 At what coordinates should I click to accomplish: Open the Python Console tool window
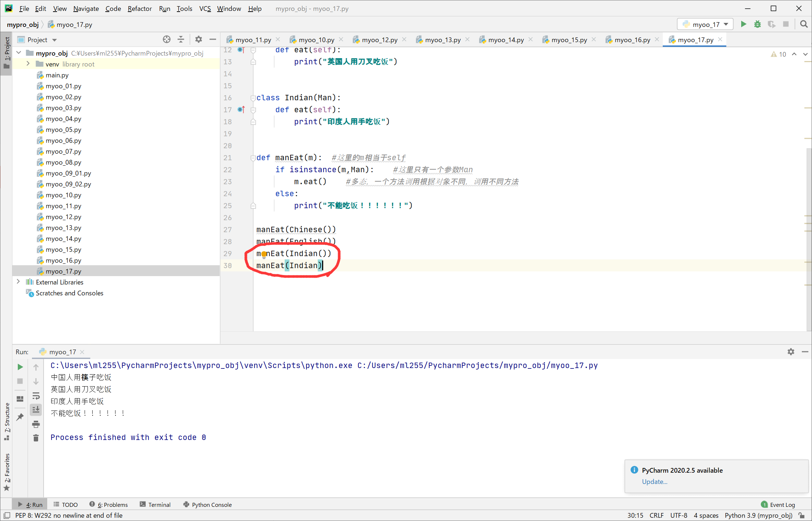click(207, 505)
